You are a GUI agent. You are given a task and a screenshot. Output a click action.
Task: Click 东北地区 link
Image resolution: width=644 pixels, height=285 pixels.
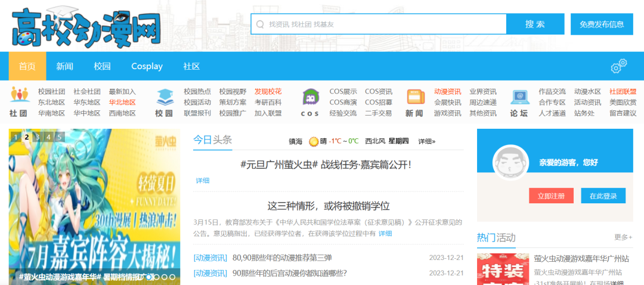click(52, 103)
